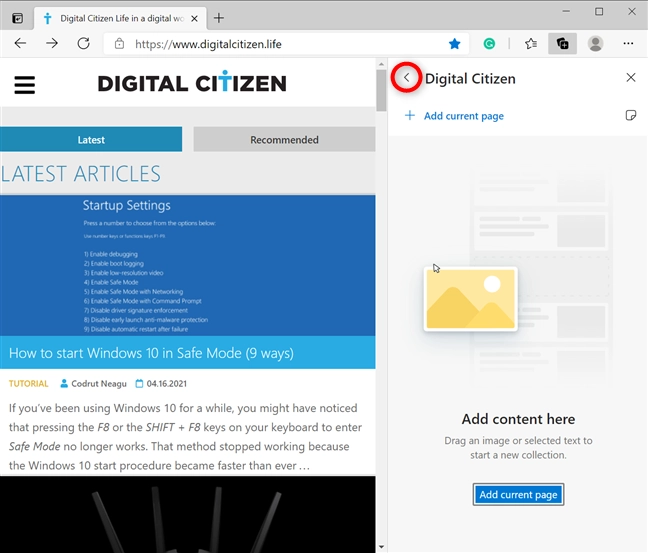Screen dimensions: 648x553
Task: Open Settings and more menu
Action: (x=628, y=43)
